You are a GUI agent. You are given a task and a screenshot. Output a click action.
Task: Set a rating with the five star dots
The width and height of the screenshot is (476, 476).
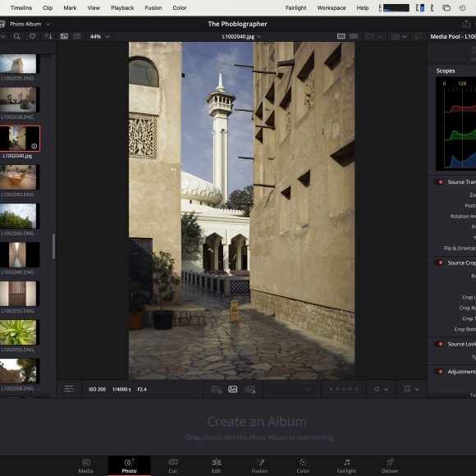(344, 389)
